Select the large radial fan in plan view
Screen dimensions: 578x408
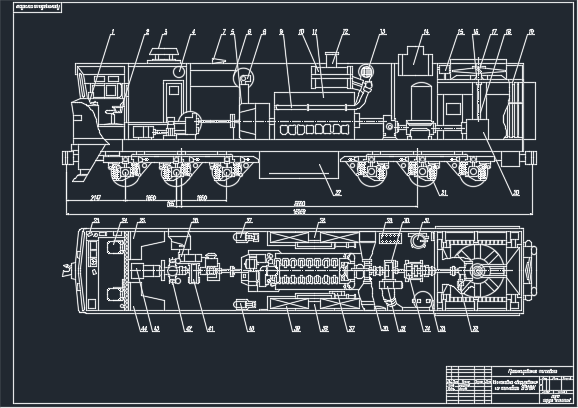click(x=478, y=271)
